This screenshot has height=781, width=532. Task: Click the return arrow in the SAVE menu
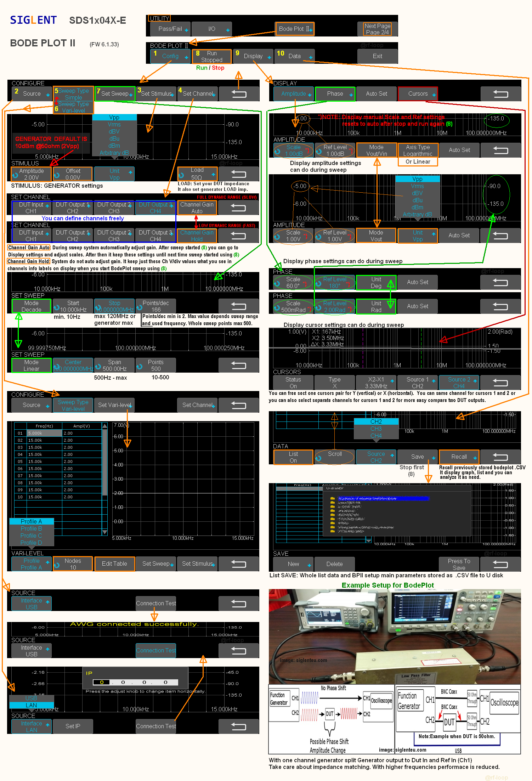click(500, 564)
